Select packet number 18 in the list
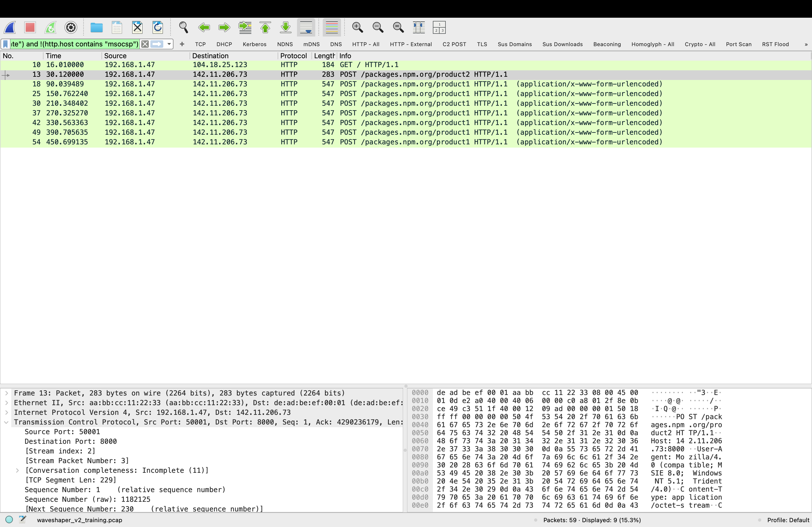Image resolution: width=812 pixels, height=527 pixels. click(205, 84)
